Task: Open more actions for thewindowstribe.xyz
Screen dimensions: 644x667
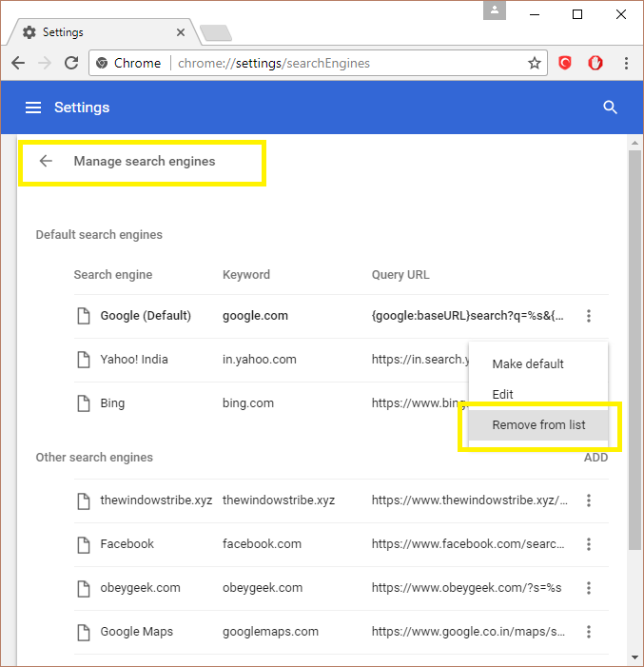Action: (589, 500)
